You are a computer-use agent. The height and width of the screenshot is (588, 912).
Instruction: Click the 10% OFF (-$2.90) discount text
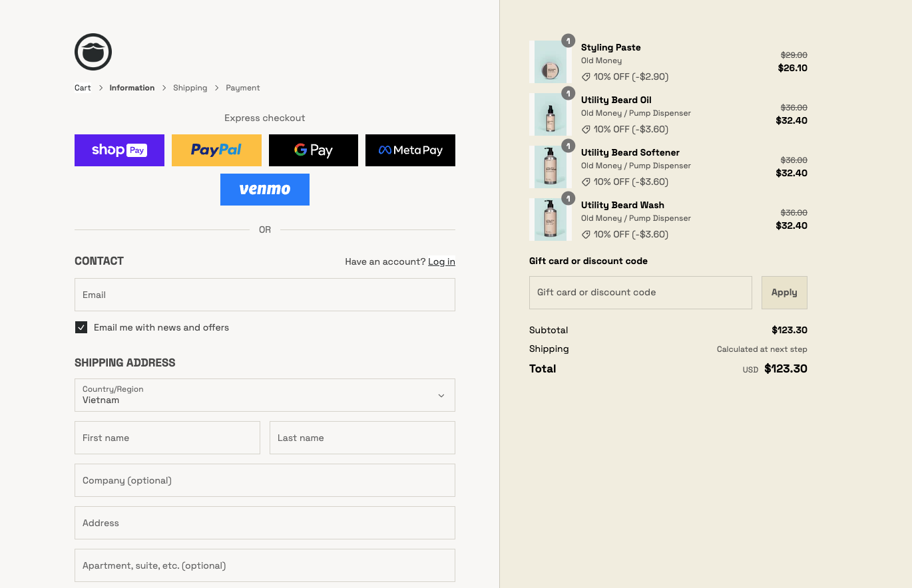(631, 76)
